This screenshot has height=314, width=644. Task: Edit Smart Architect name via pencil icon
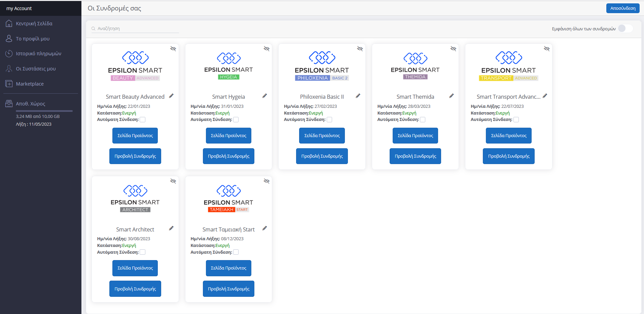pos(171,228)
